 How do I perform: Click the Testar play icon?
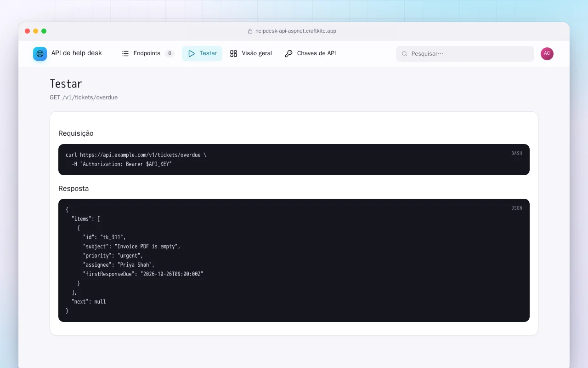click(192, 53)
